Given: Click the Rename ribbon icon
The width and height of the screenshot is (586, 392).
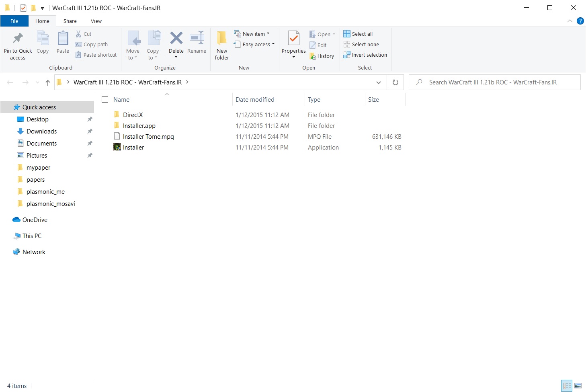Looking at the screenshot, I should pyautogui.click(x=197, y=38).
